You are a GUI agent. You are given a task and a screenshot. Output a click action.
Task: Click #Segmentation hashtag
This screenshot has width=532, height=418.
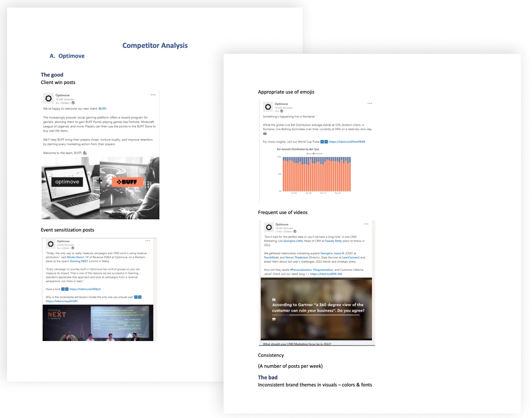[x=323, y=270]
